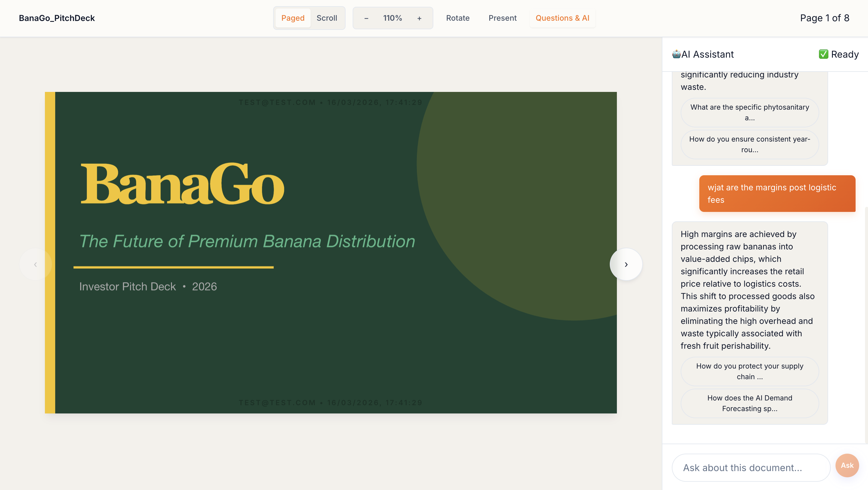This screenshot has height=490, width=868.
Task: Pick the protect your supply chain suggestion
Action: (x=750, y=371)
